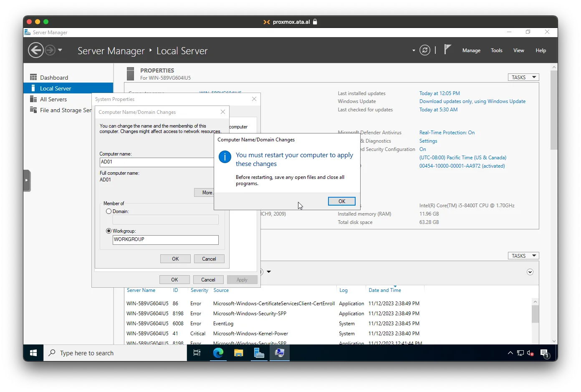Sort events by Severity column
This screenshot has height=392, width=581.
click(x=200, y=290)
